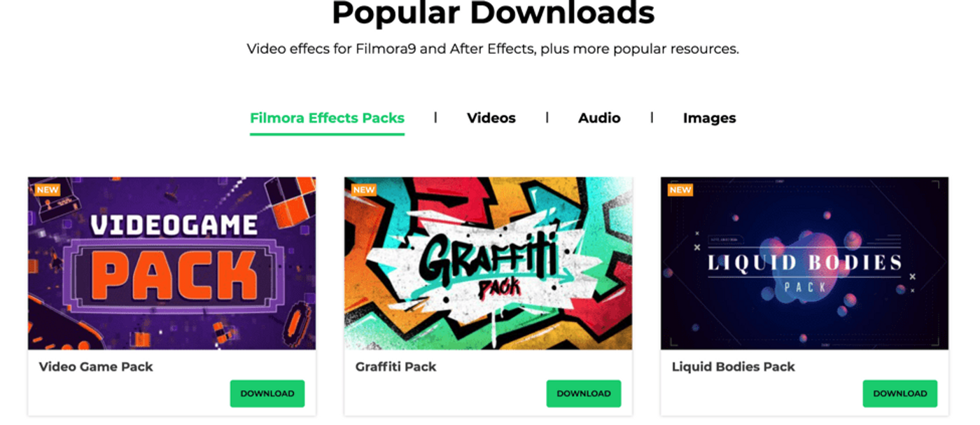Click the NEW badge on Videogame Pack
This screenshot has width=980, height=425.
(48, 190)
